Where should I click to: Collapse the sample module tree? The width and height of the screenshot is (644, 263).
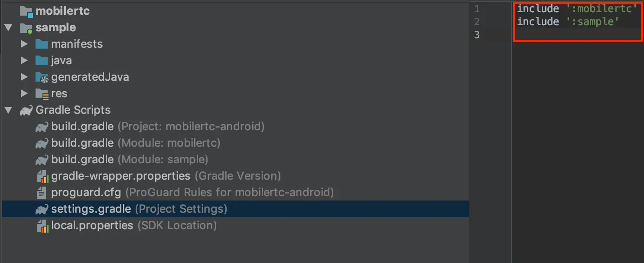click(8, 28)
